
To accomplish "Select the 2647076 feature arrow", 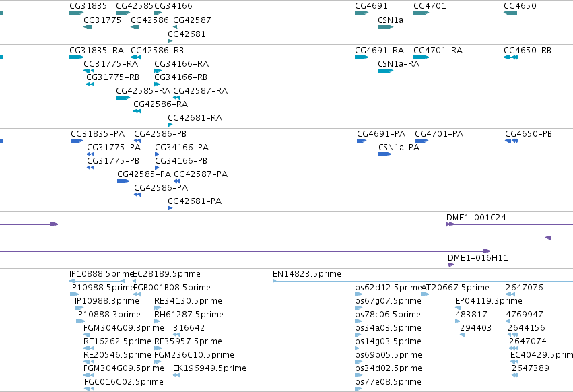I will (x=510, y=294).
